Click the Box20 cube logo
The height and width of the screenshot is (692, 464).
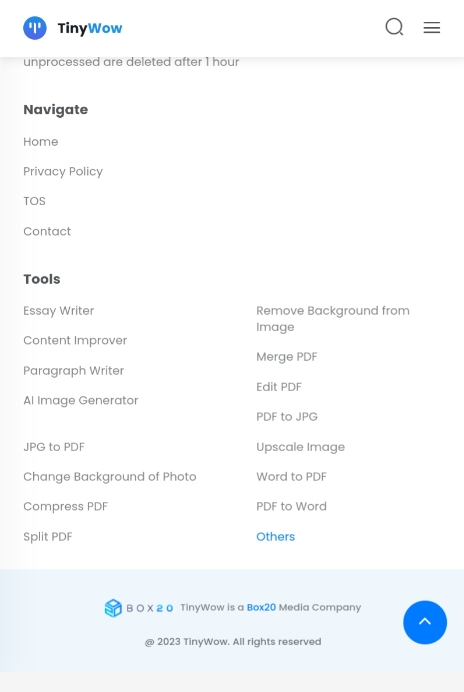[x=113, y=608]
